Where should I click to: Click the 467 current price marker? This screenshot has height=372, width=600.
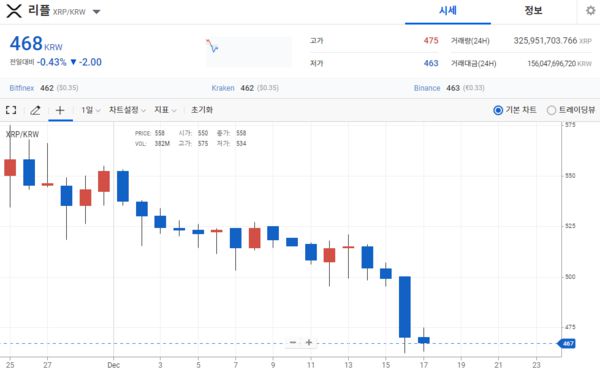pos(567,343)
